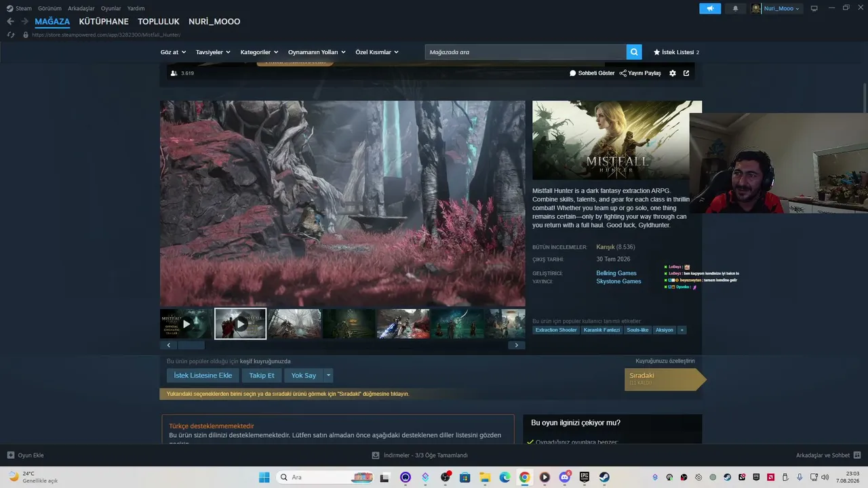
Task: Open the notifications bell
Action: click(735, 8)
